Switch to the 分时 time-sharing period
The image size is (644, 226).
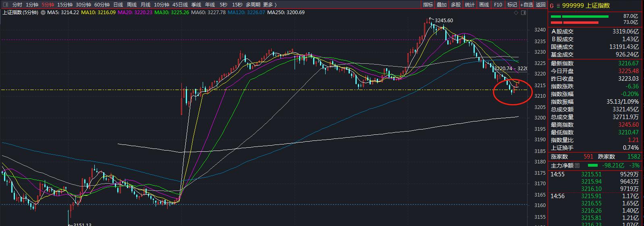(x=17, y=5)
